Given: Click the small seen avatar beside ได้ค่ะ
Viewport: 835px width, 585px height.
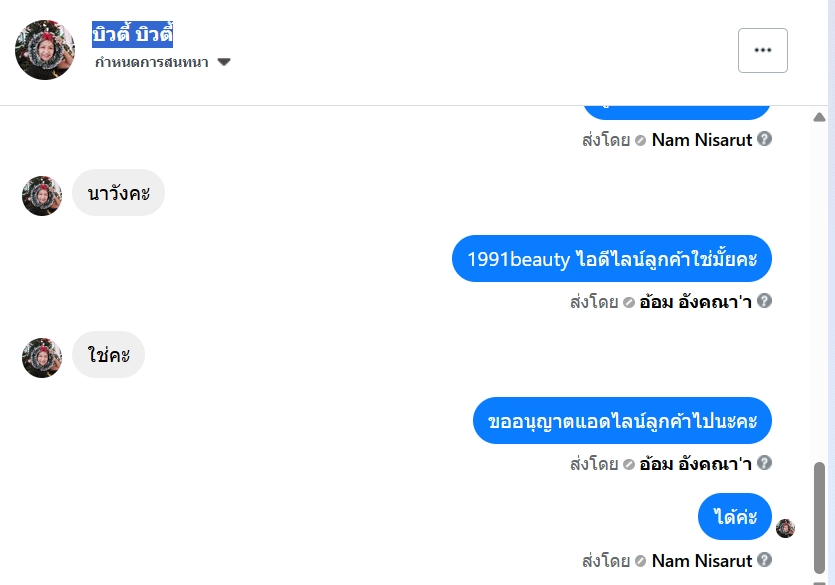Looking at the screenshot, I should 785,528.
